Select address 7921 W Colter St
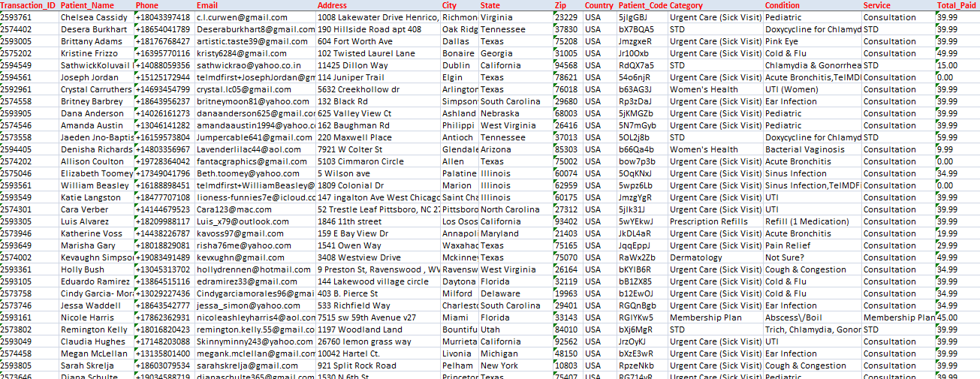This screenshot has width=980, height=379. (378, 149)
